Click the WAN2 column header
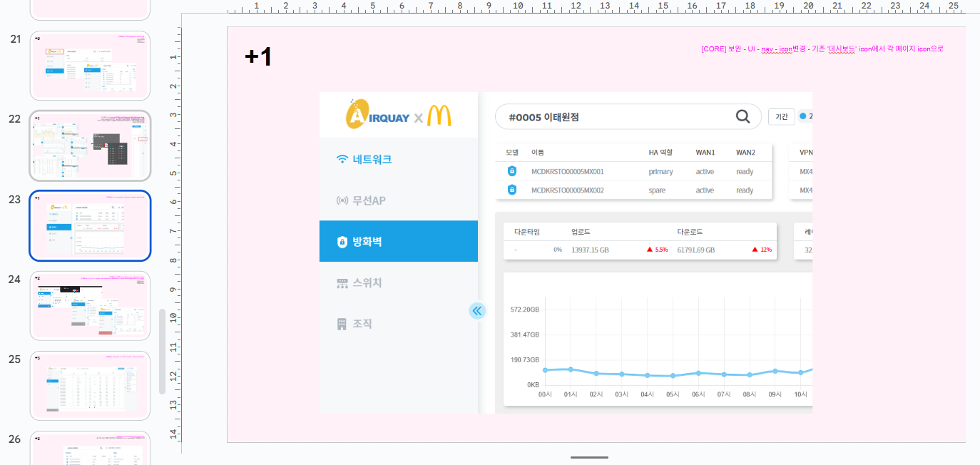The width and height of the screenshot is (980, 465). [x=745, y=152]
